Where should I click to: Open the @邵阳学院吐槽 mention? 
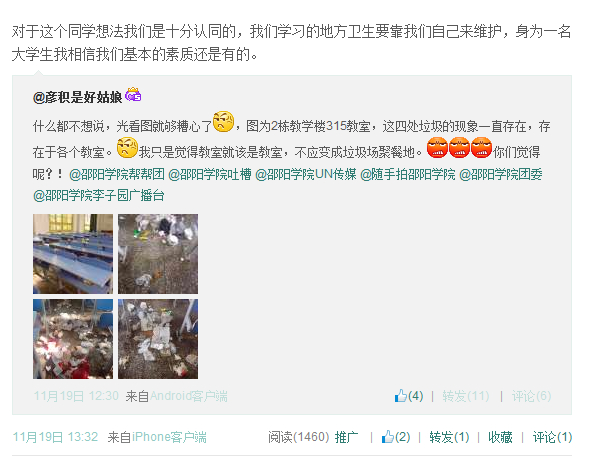coord(210,175)
